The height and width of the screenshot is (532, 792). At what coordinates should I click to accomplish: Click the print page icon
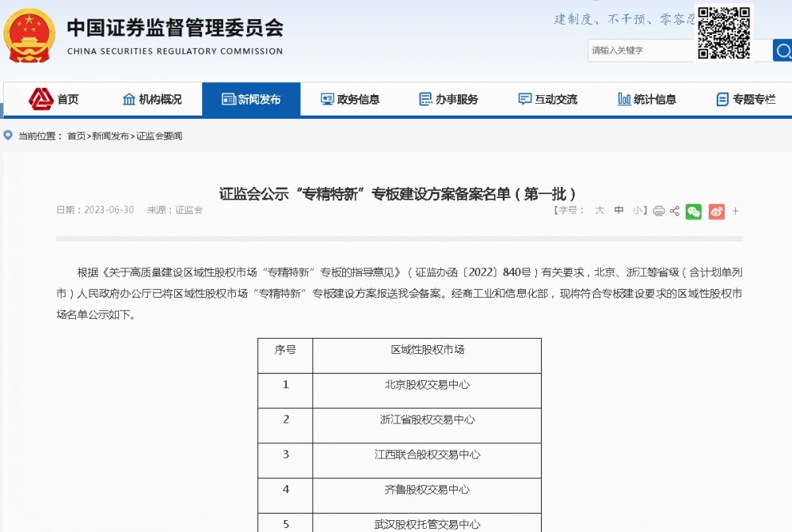(659, 211)
